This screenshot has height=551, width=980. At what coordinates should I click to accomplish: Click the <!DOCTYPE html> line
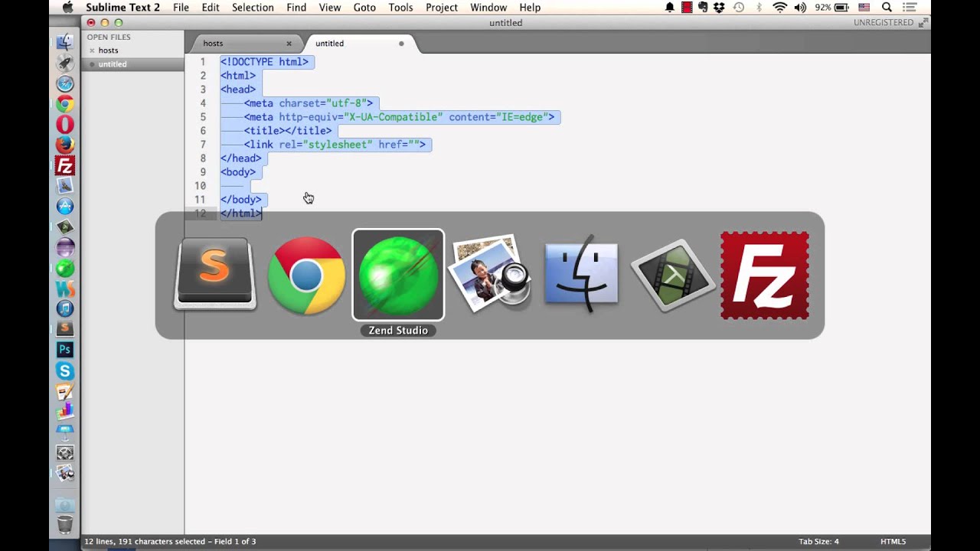264,62
